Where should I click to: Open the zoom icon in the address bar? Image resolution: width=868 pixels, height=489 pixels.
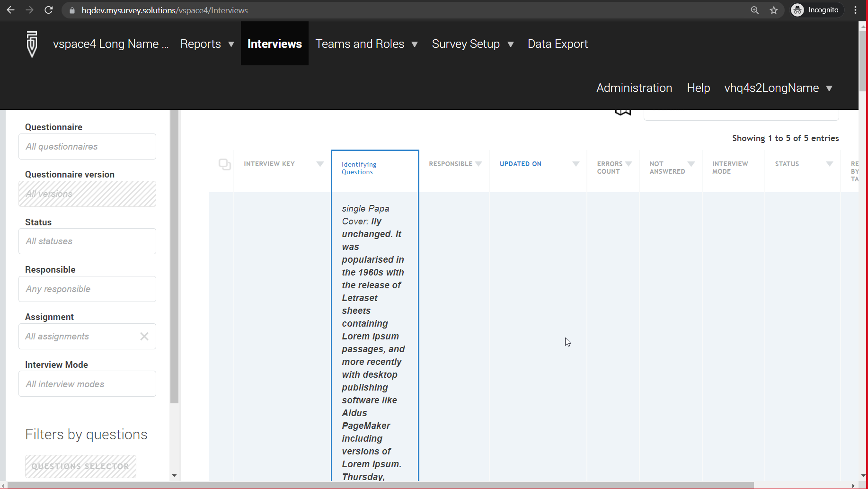pos(755,10)
